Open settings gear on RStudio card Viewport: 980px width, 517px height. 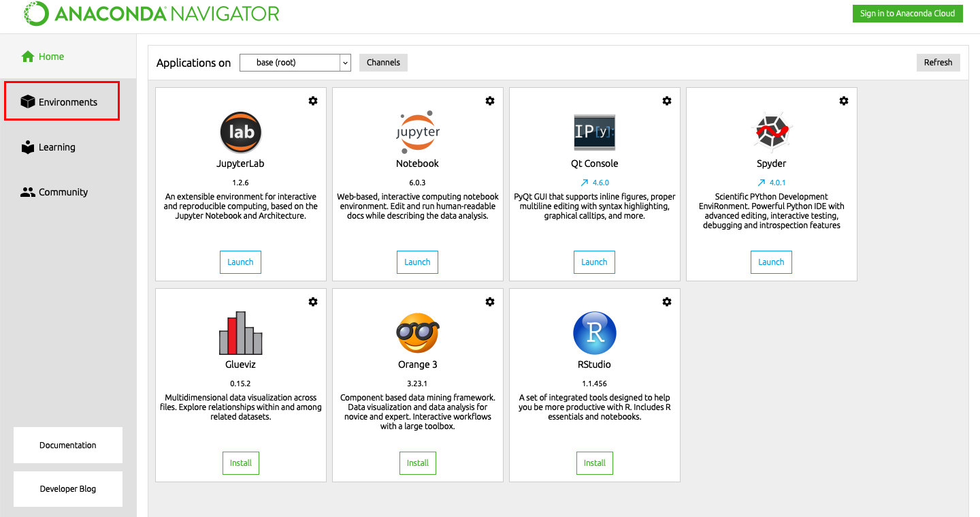tap(667, 302)
